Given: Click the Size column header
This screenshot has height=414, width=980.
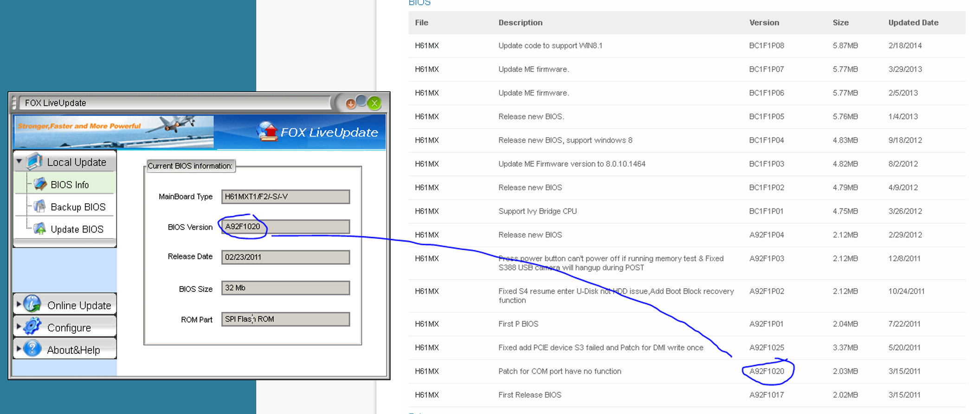Looking at the screenshot, I should [x=840, y=22].
